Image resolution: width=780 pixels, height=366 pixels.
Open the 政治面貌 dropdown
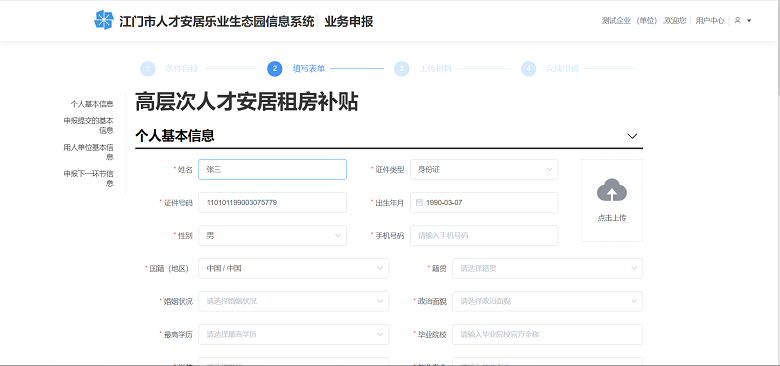pos(547,301)
